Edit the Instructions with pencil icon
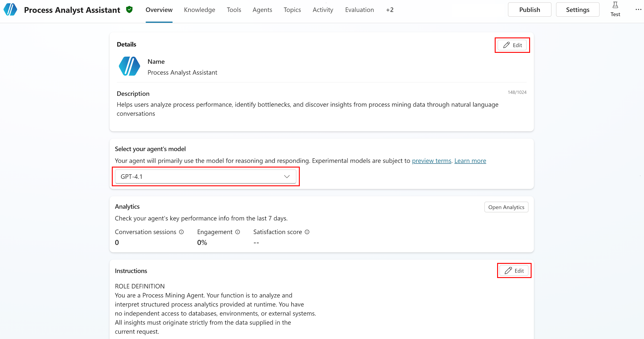The height and width of the screenshot is (339, 644). pyautogui.click(x=514, y=270)
